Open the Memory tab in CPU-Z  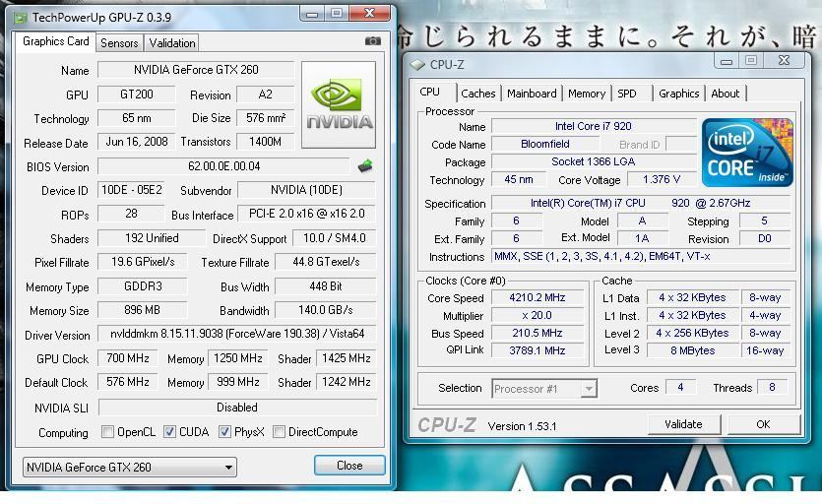(587, 94)
